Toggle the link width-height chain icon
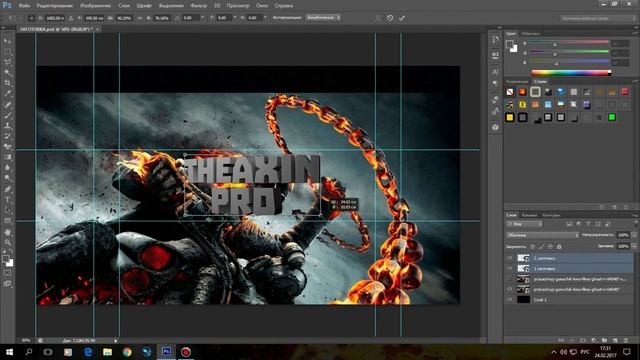 coord(140,18)
